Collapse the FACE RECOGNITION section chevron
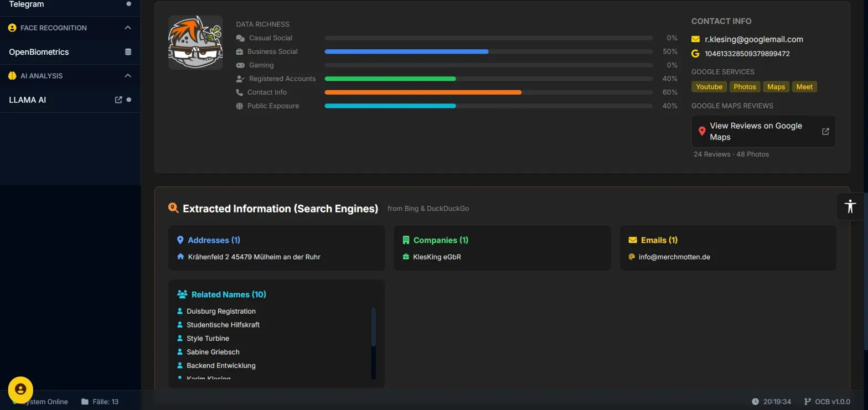868x410 pixels. click(128, 28)
